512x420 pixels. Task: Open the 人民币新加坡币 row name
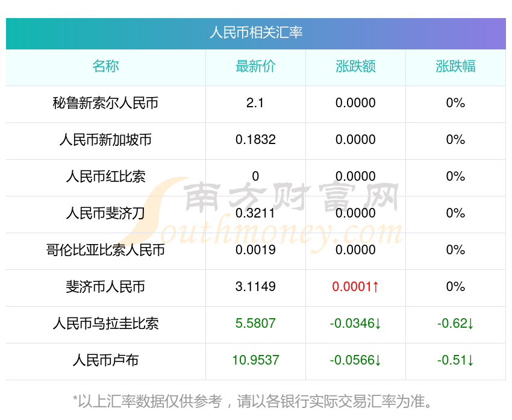tap(105, 140)
